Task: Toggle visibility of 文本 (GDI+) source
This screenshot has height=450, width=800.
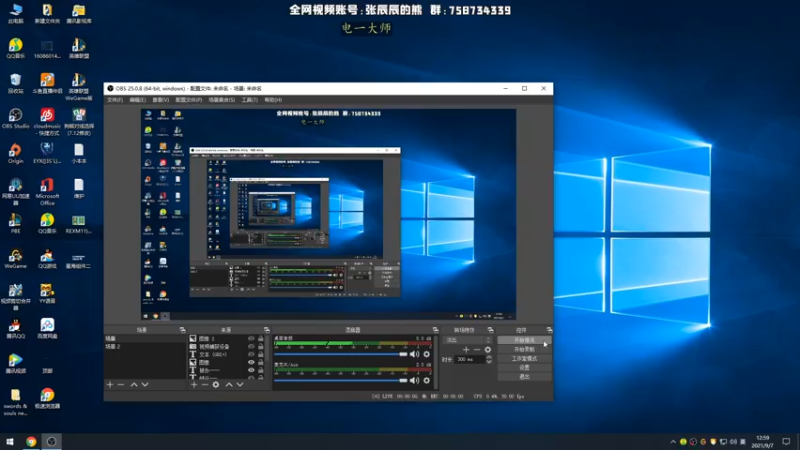Action: [251, 354]
